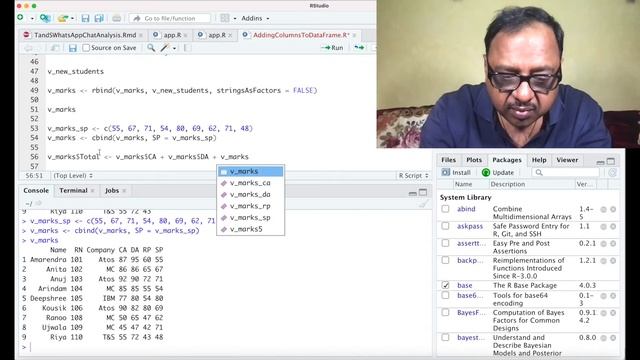This screenshot has height=360, width=640.
Task: Click the clear console broom icon
Action: point(423,203)
